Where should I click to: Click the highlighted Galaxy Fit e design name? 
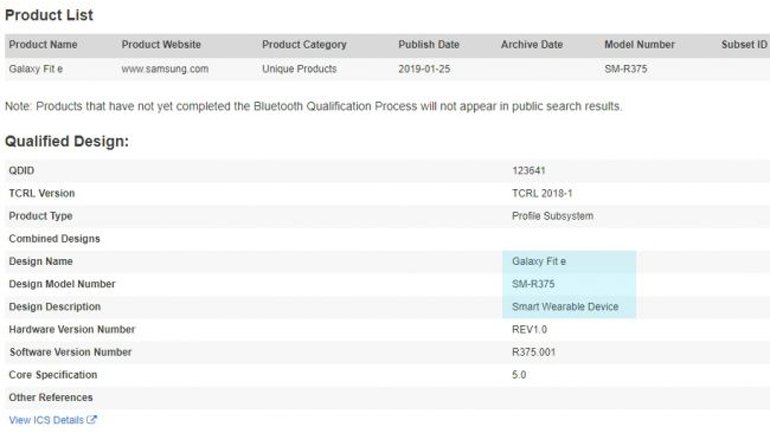pos(539,262)
